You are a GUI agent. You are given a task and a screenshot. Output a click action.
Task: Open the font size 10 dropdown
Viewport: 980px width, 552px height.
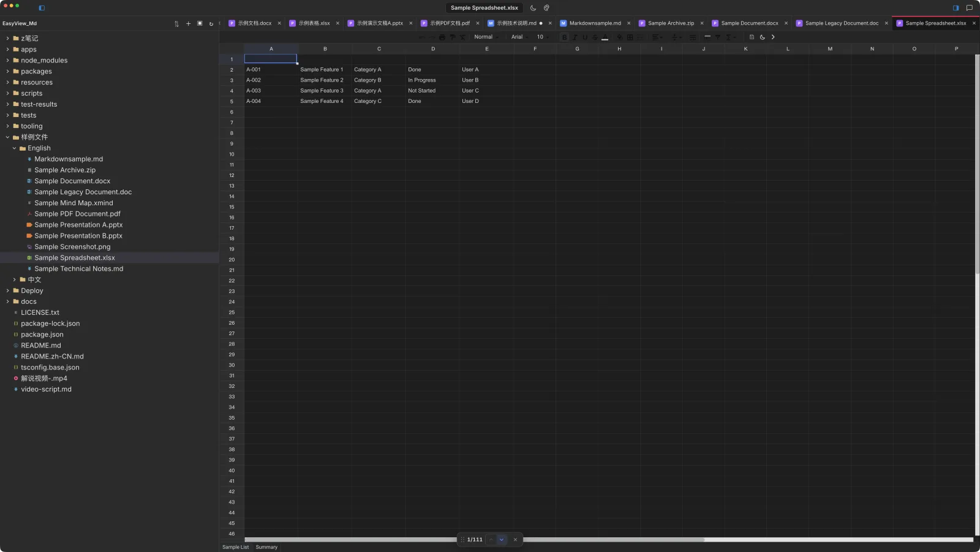(x=543, y=37)
